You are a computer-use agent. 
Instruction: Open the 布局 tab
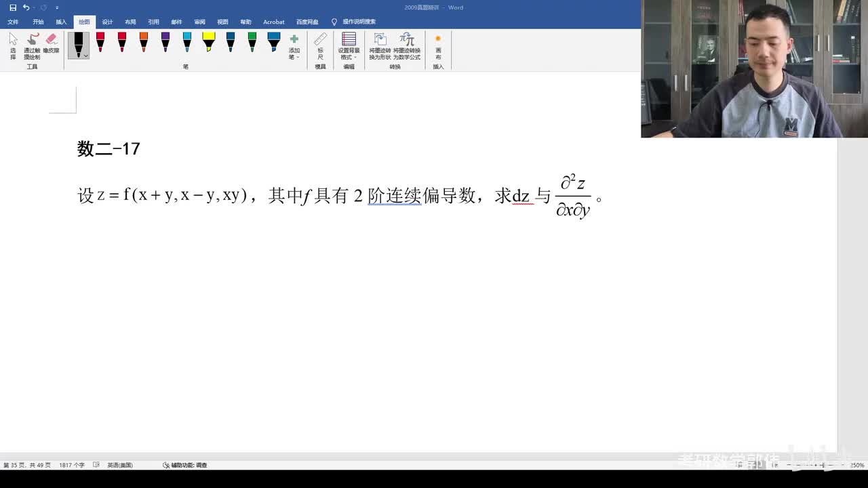(130, 22)
